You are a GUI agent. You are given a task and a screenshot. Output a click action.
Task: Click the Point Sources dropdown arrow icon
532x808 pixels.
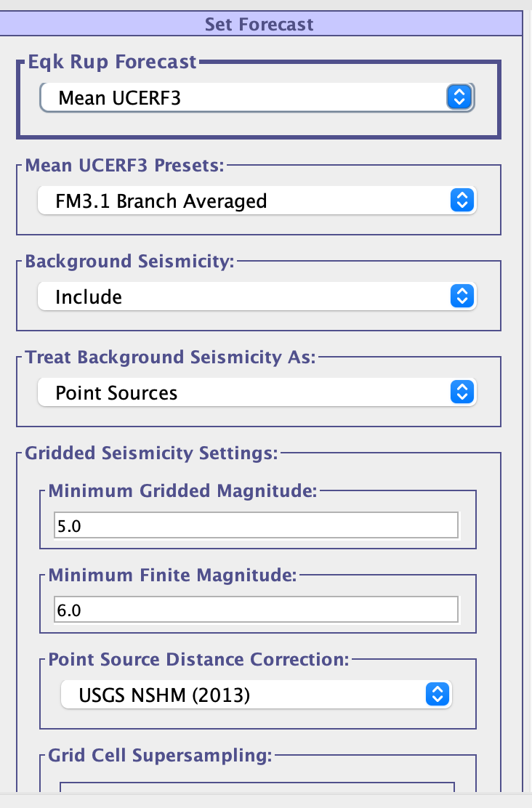(462, 393)
